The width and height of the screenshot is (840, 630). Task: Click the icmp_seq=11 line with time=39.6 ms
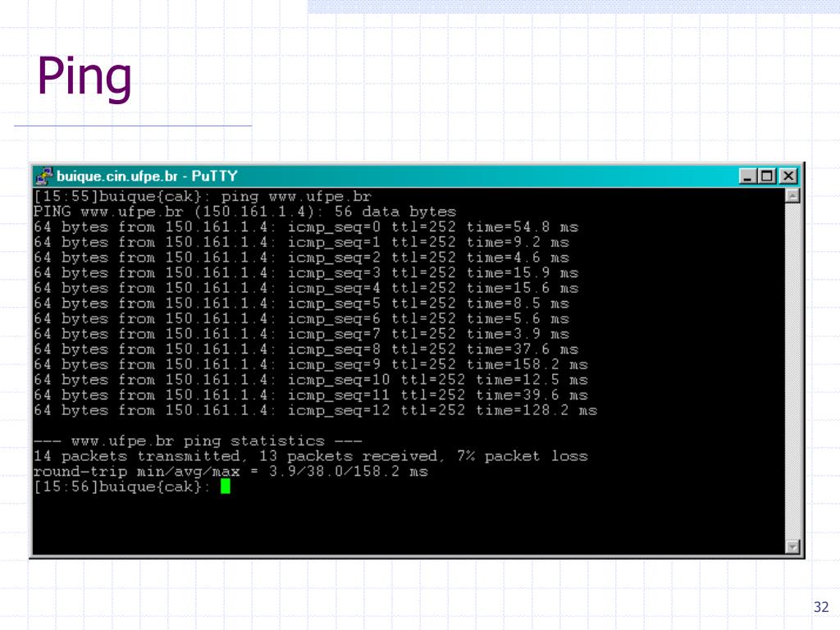click(x=311, y=395)
